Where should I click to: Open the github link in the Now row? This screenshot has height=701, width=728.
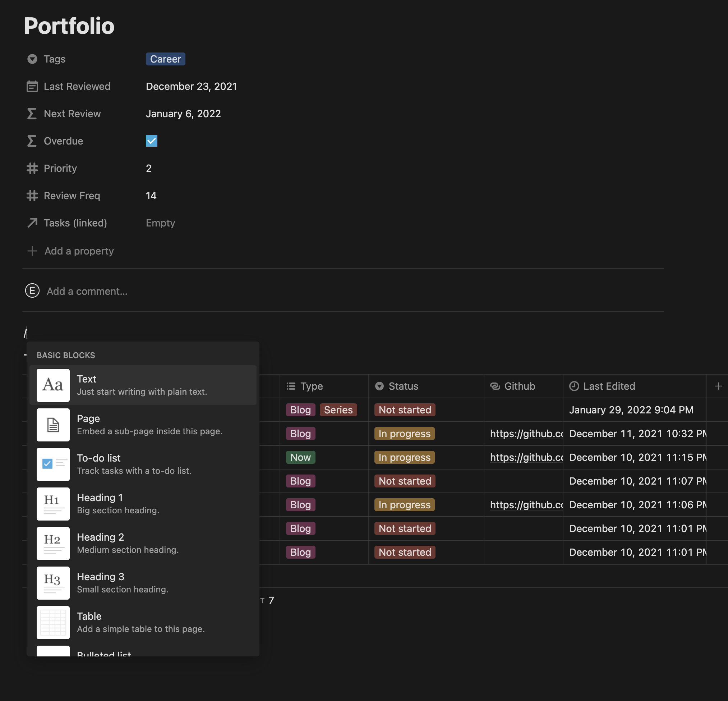pos(526,457)
